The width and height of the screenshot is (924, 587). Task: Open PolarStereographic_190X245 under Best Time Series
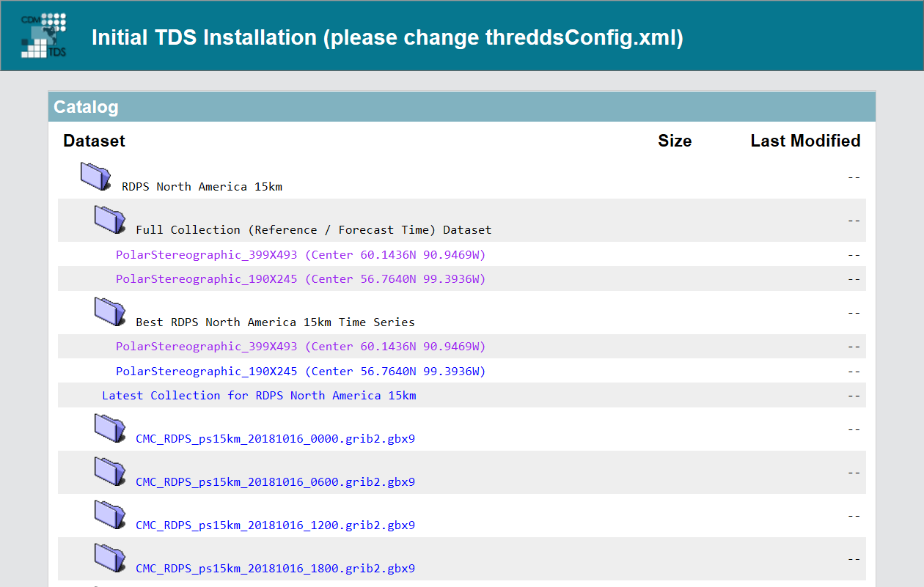point(301,372)
